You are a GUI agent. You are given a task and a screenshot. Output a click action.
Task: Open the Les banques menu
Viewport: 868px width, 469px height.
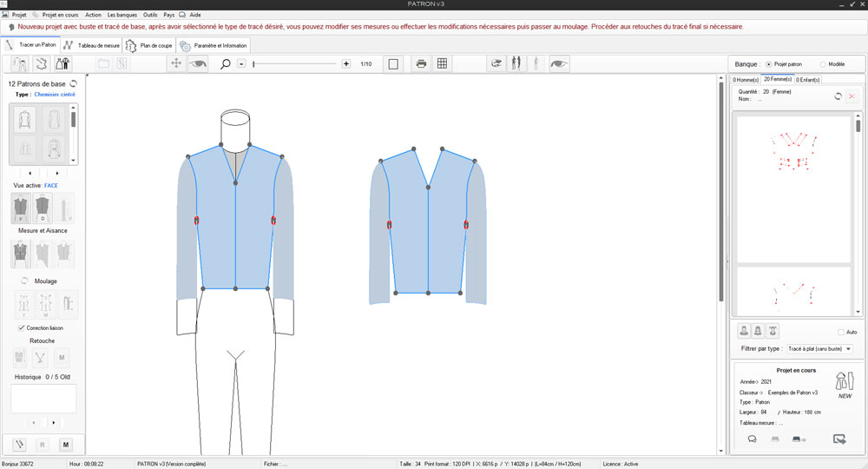122,15
